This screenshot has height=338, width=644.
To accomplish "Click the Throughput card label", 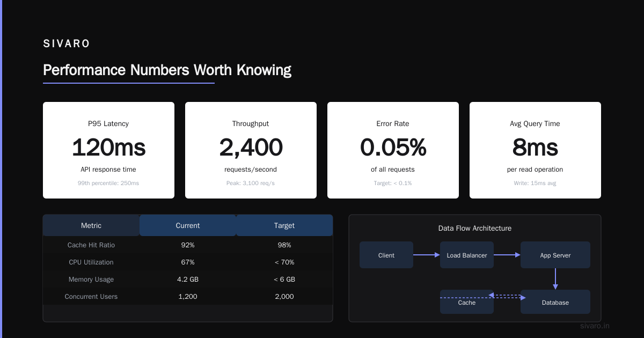I will pos(251,123).
